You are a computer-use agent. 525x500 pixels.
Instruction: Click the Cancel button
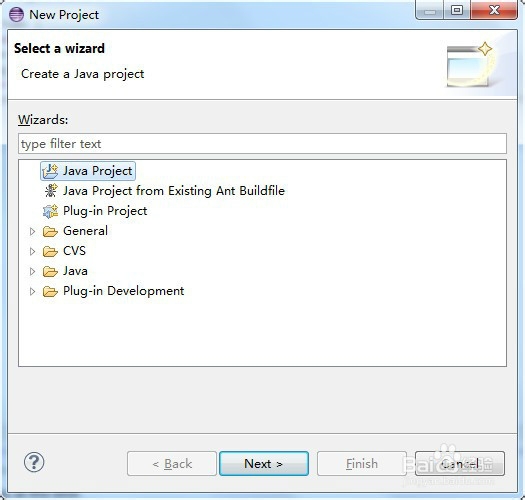click(x=460, y=463)
